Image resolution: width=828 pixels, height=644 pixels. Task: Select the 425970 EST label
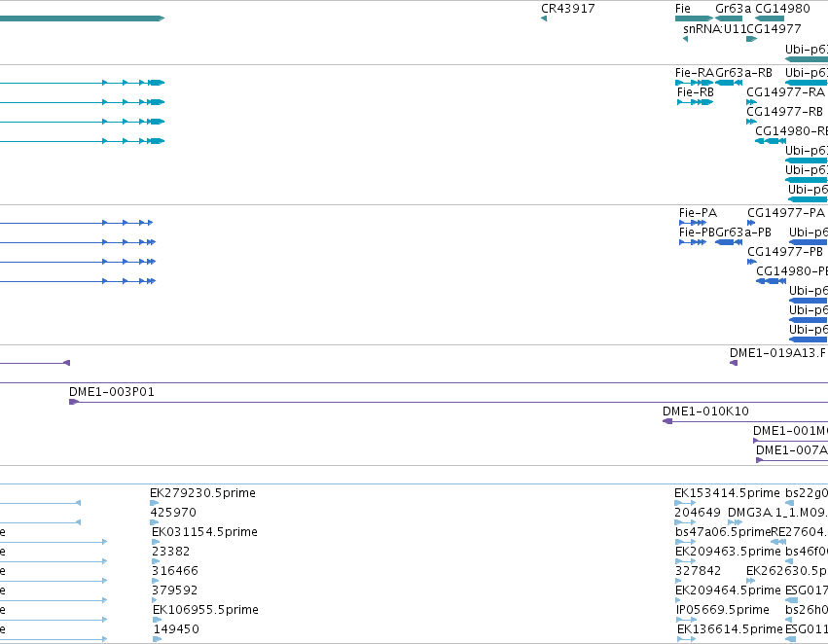tap(173, 512)
